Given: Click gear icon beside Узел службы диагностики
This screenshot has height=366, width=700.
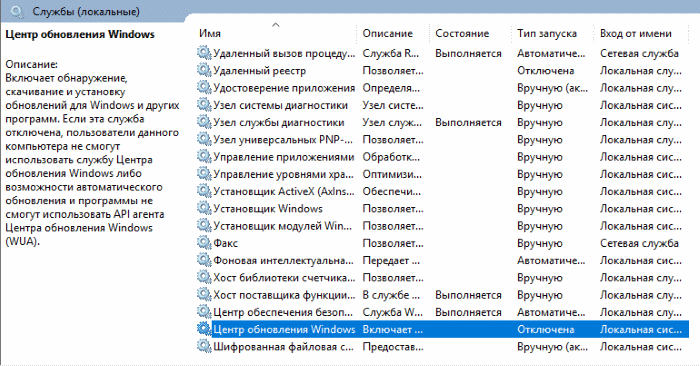Looking at the screenshot, I should click(x=204, y=122).
